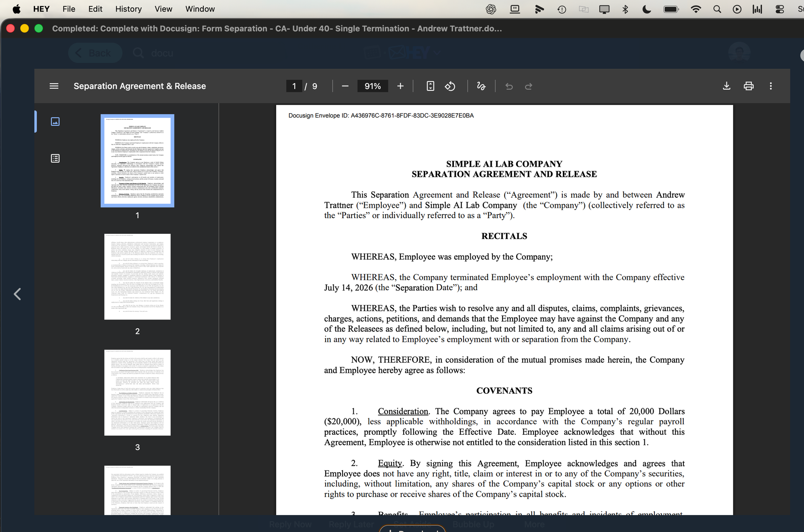
Task: Click the page number input field
Action: [x=294, y=86]
